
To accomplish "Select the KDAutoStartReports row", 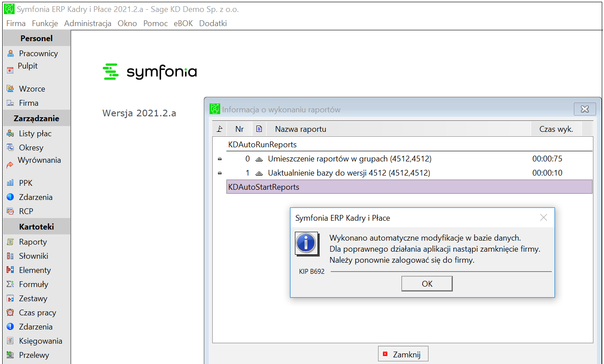I will pos(409,187).
